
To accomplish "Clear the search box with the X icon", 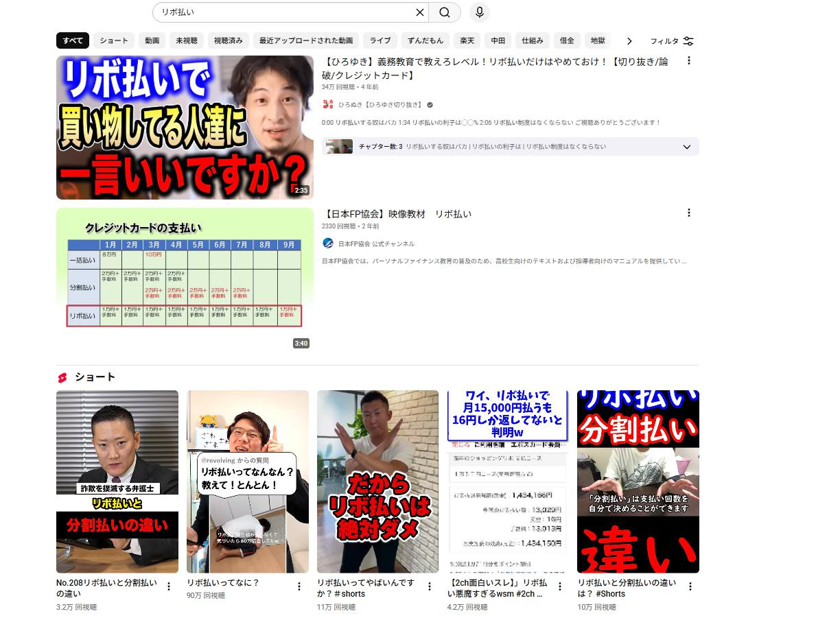I will click(x=419, y=12).
